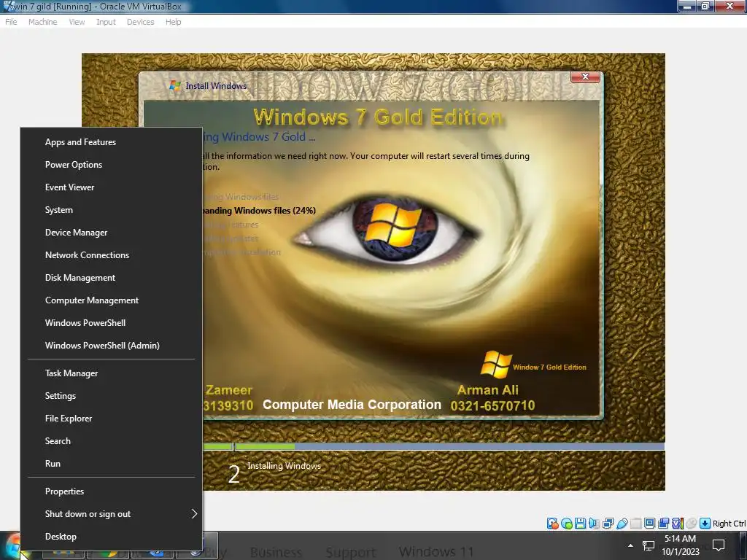The width and height of the screenshot is (747, 560).
Task: Click the Install Windows dialog flag icon
Action: point(175,86)
